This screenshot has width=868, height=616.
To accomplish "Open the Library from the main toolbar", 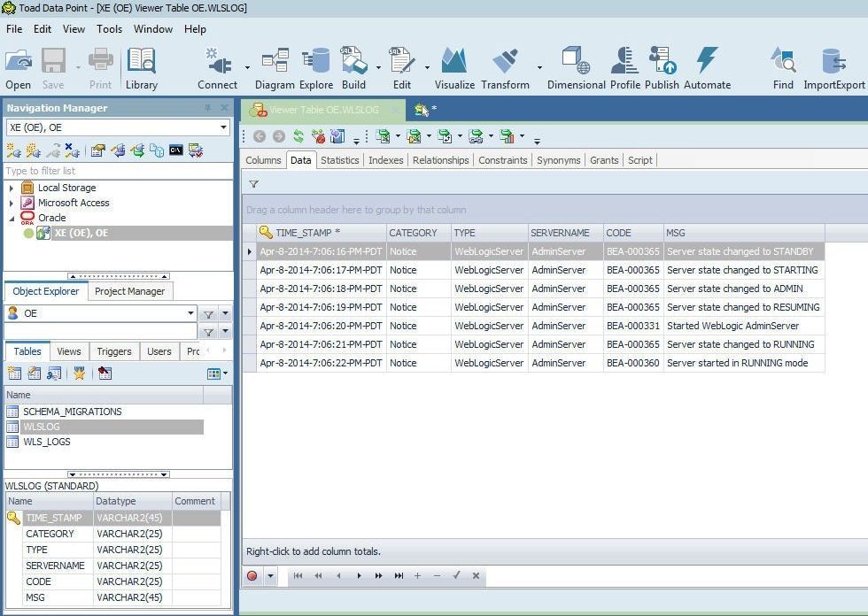I will pyautogui.click(x=141, y=68).
